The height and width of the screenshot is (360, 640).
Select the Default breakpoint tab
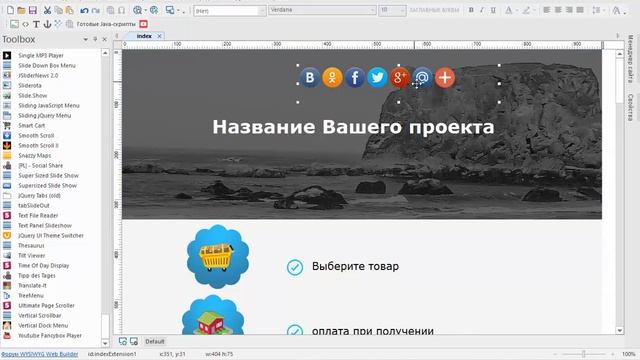(x=155, y=341)
